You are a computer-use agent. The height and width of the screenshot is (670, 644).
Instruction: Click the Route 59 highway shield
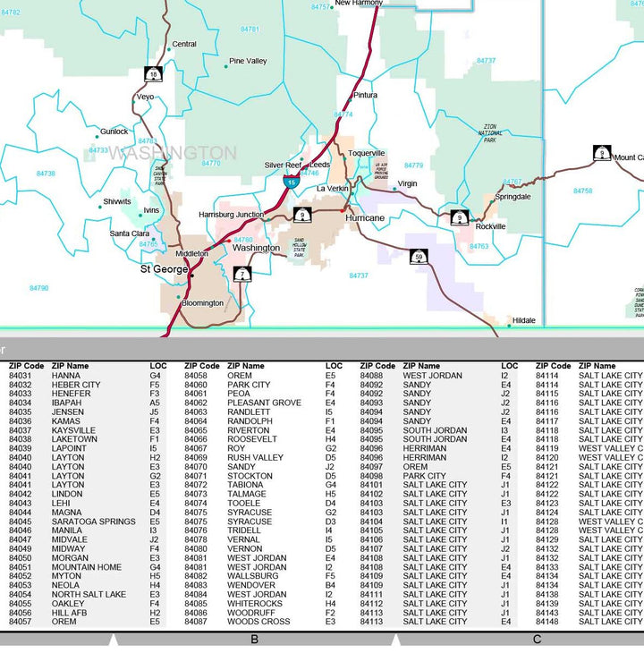coord(419,257)
